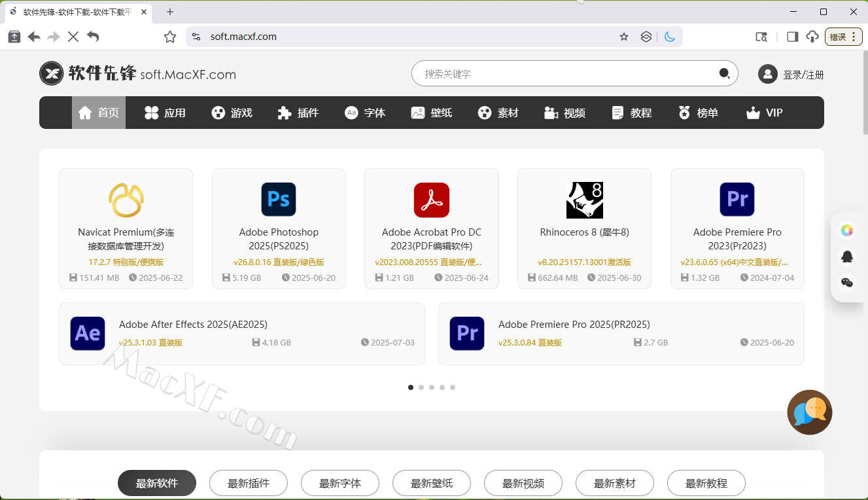Screen dimensions: 868x500
Task: Open the 错误 browser menu button
Action: click(x=844, y=37)
